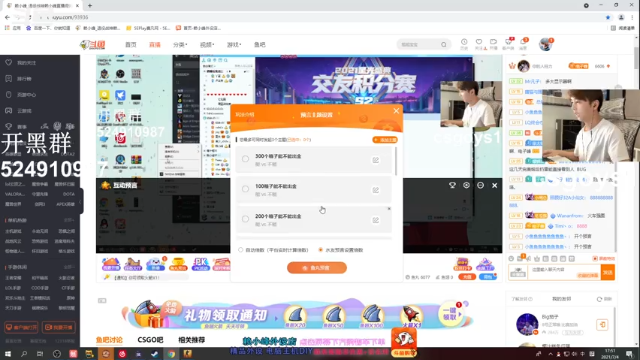
Task: Click the 客户端打开 button in left sidebar
Action: point(21,327)
